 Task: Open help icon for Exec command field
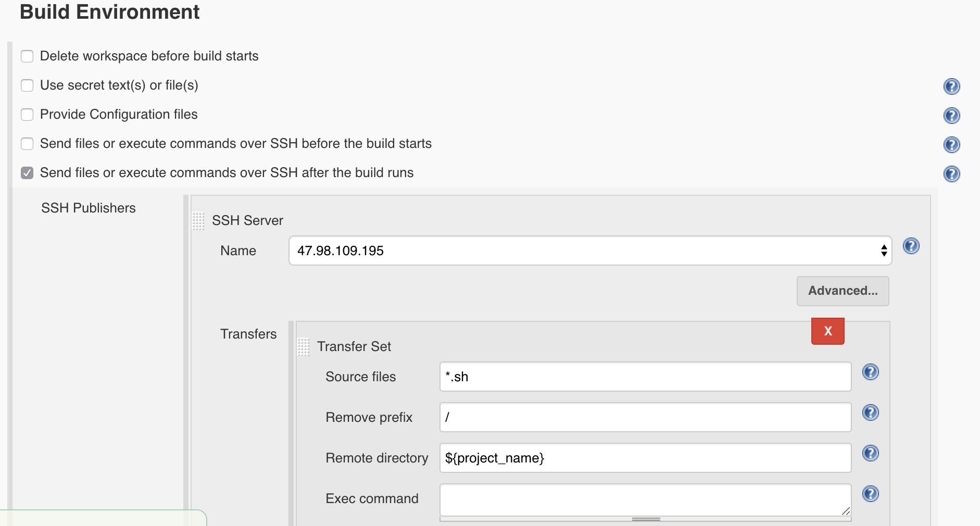point(870,494)
